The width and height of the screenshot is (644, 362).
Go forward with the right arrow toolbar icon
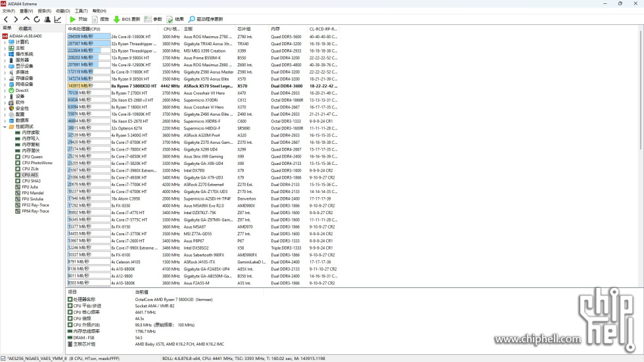[x=16, y=19]
